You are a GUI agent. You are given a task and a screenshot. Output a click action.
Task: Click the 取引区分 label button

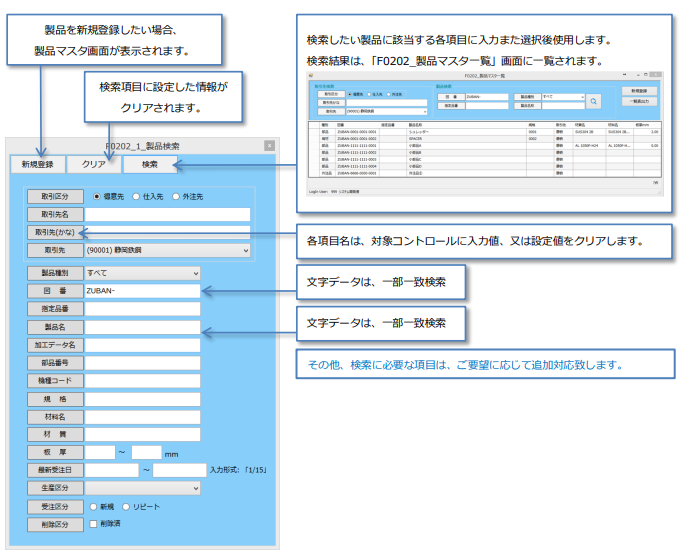pyautogui.click(x=55, y=197)
